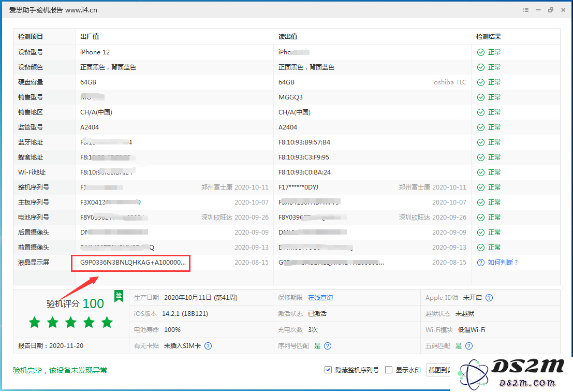The width and height of the screenshot is (573, 392).
Task: Minimize the 爱思助手验机报告 window
Action: click(x=538, y=10)
